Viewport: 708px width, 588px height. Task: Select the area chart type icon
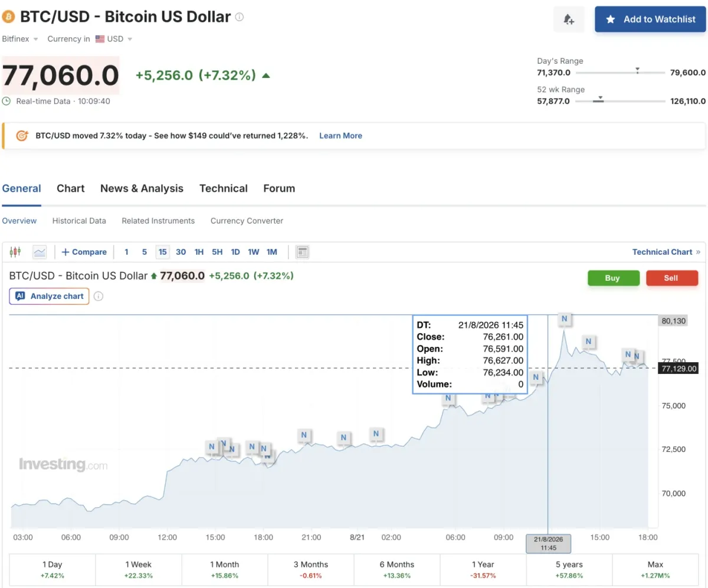tap(40, 252)
